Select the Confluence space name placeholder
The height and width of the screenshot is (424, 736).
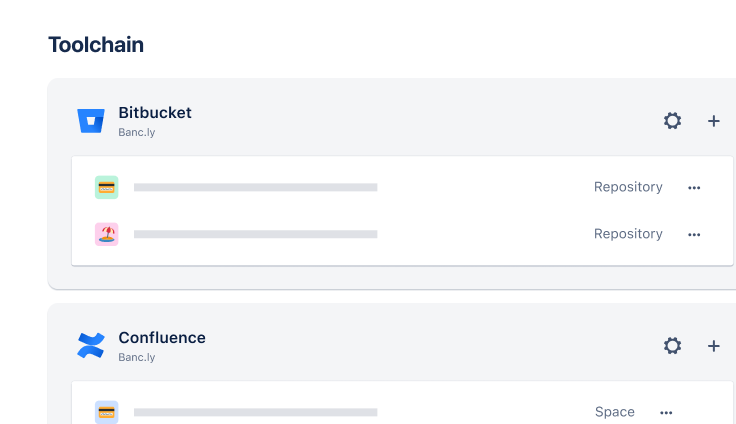pos(255,412)
